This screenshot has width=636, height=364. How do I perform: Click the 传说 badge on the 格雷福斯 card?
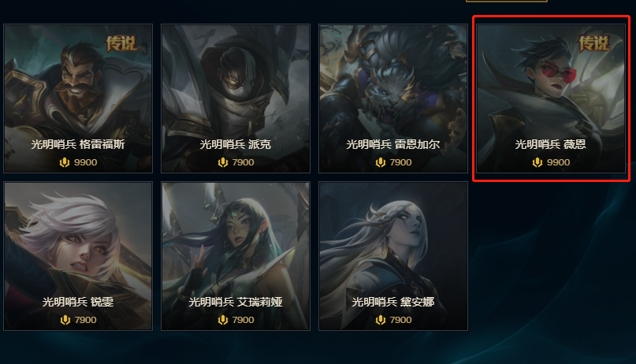pyautogui.click(x=121, y=44)
